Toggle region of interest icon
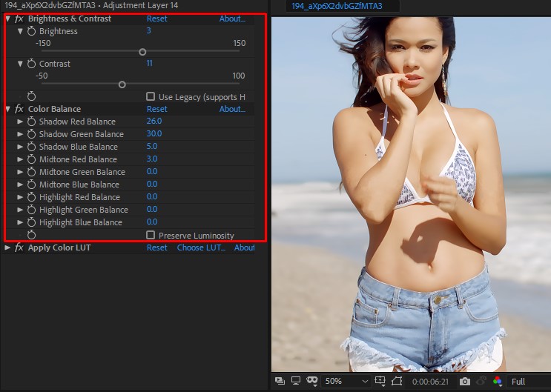This screenshot has height=392, width=551. 397,381
